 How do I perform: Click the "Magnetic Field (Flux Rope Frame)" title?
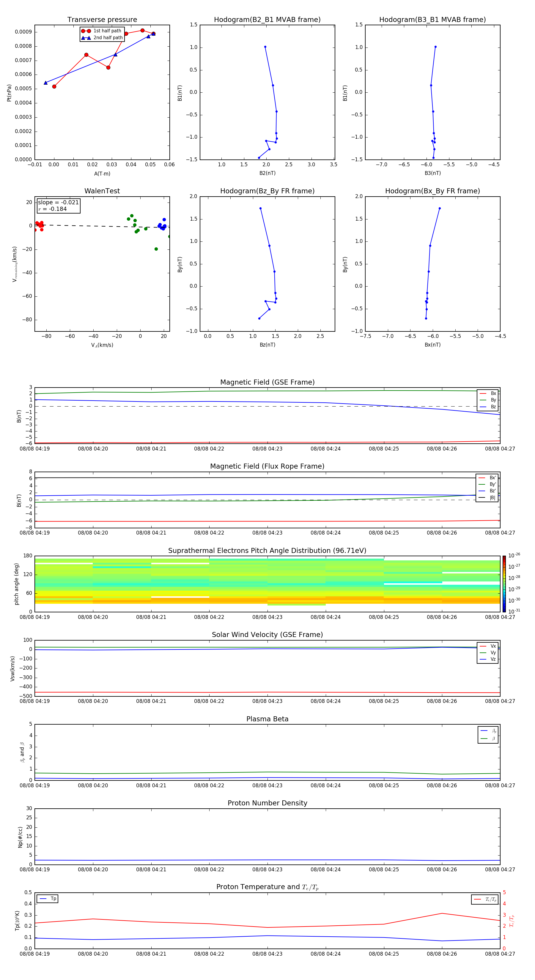click(267, 467)
